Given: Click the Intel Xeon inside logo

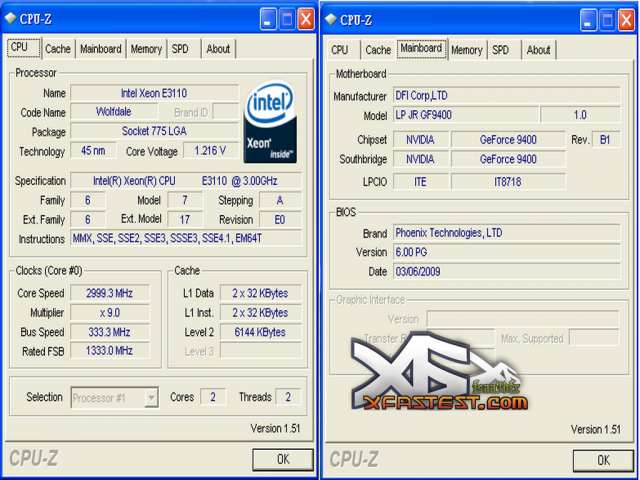Looking at the screenshot, I should click(270, 122).
